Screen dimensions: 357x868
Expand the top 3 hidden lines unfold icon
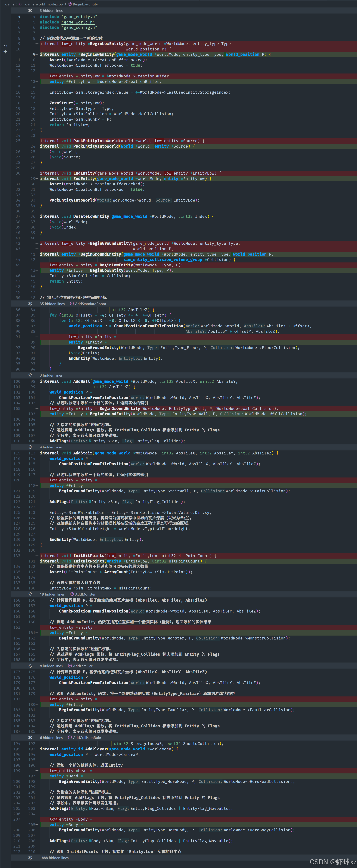[x=30, y=10]
